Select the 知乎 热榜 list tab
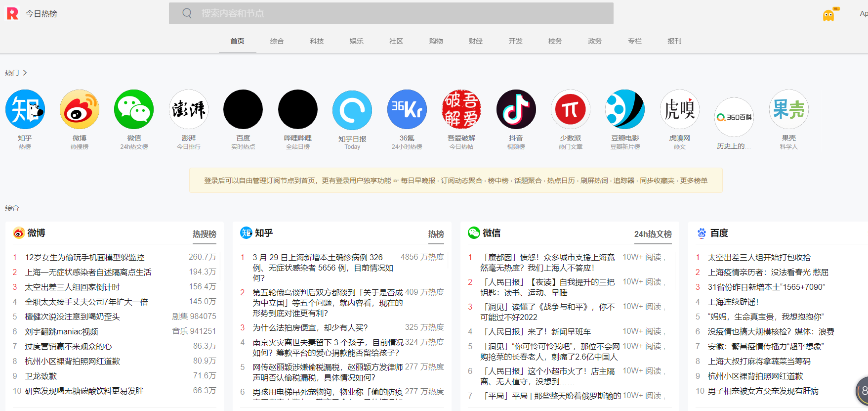 [436, 234]
